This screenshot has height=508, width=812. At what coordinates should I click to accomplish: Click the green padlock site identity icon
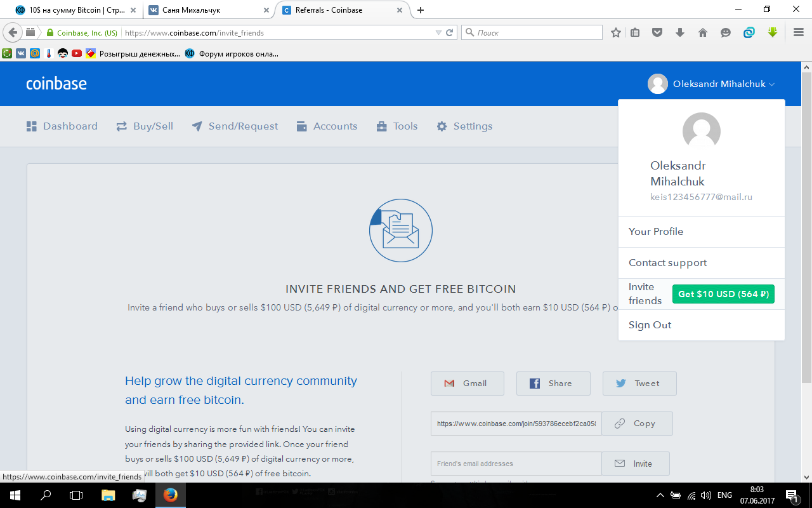pos(49,32)
